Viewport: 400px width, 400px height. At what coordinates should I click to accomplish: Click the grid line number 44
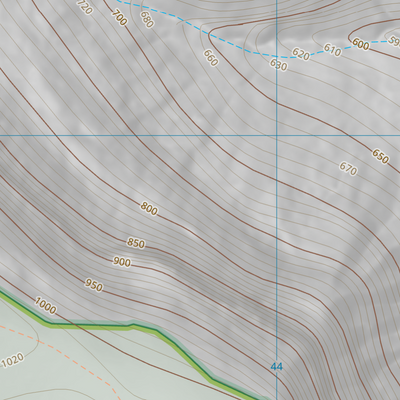click(276, 367)
